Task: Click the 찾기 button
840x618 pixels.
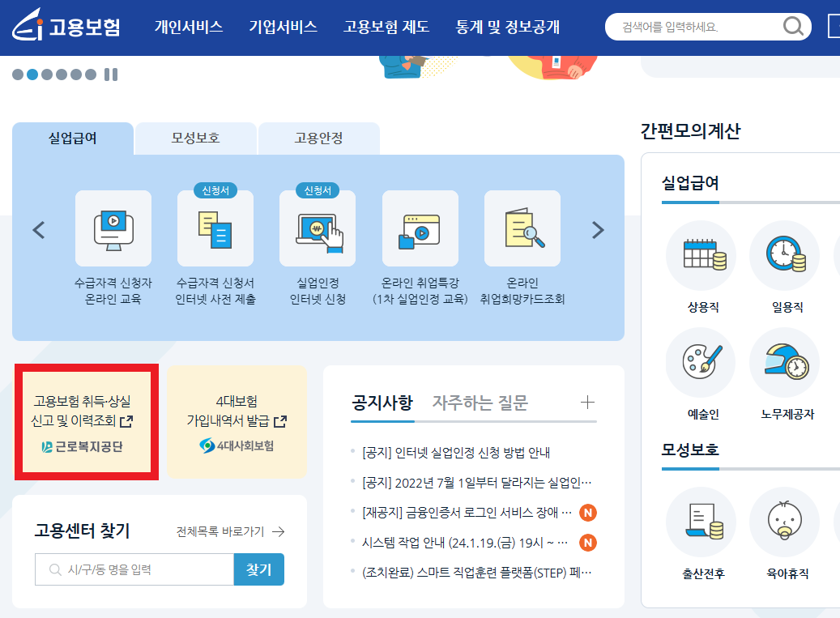Action: coord(259,569)
